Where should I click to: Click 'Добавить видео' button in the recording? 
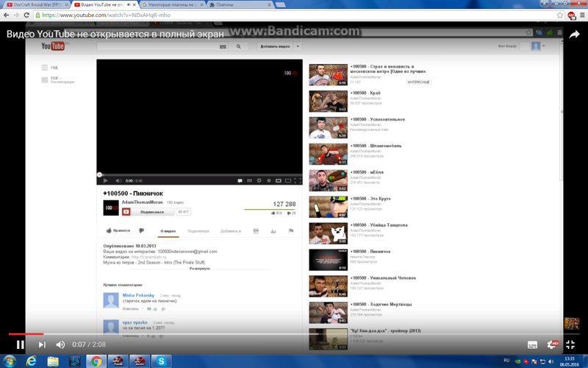click(x=276, y=46)
